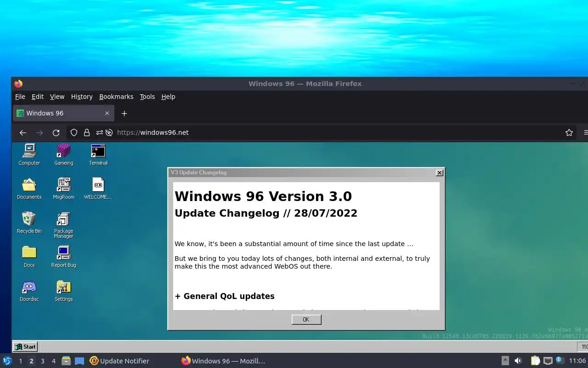This screenshot has height=368, width=588.
Task: Click the volume icon in the system tray
Action: point(518,361)
